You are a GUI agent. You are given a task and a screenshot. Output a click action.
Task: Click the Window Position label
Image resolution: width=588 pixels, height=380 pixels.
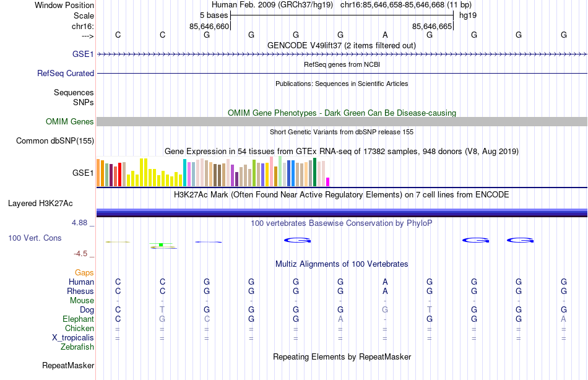coord(64,5)
